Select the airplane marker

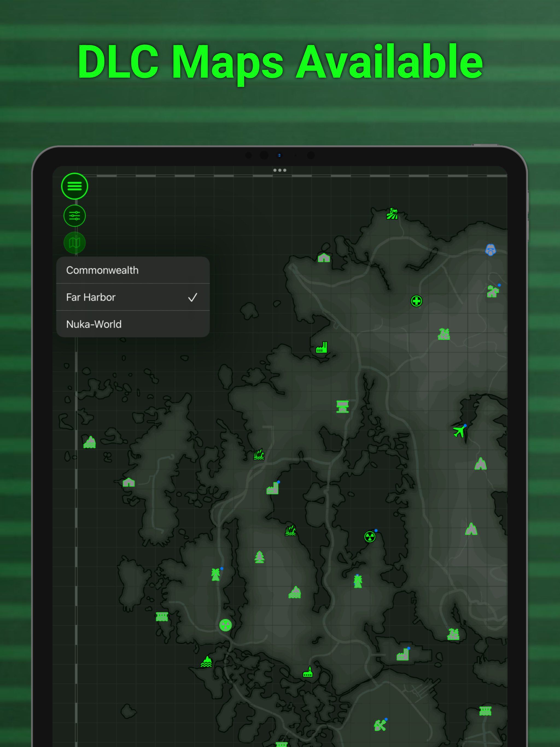(459, 431)
